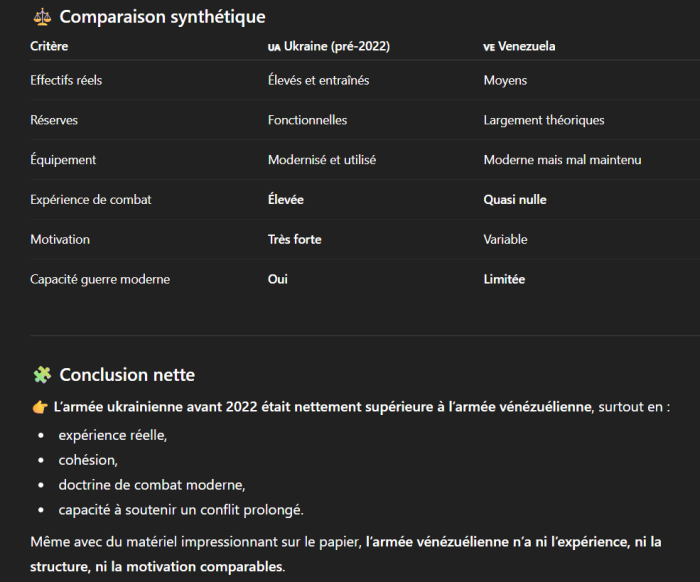Click the bullet item expérience réelle

point(113,435)
